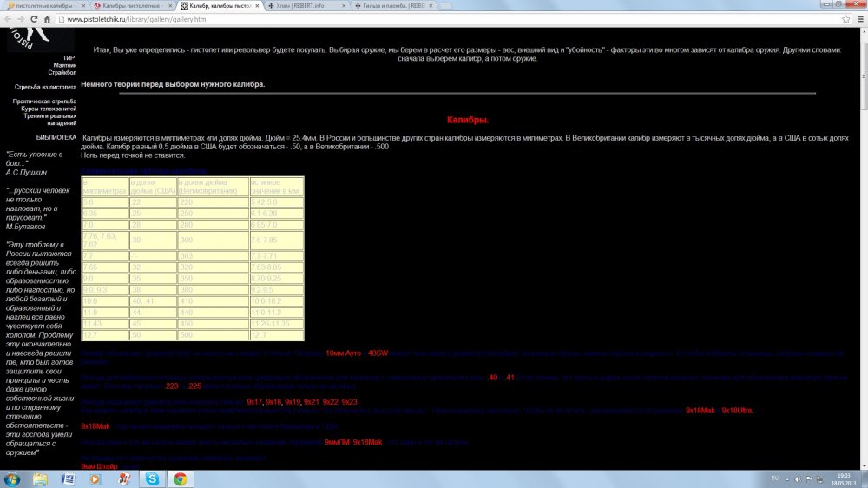Open the clock showing 19:03
This screenshot has height=488, width=868.
pyautogui.click(x=844, y=479)
